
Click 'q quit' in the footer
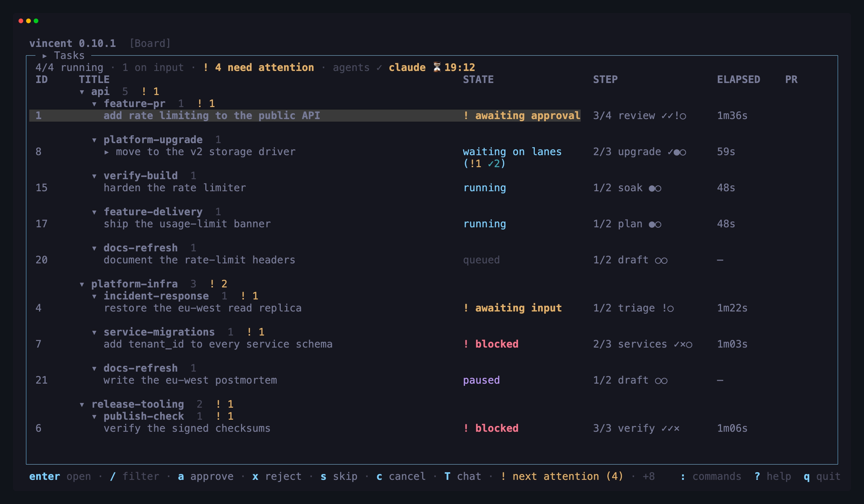point(822,476)
